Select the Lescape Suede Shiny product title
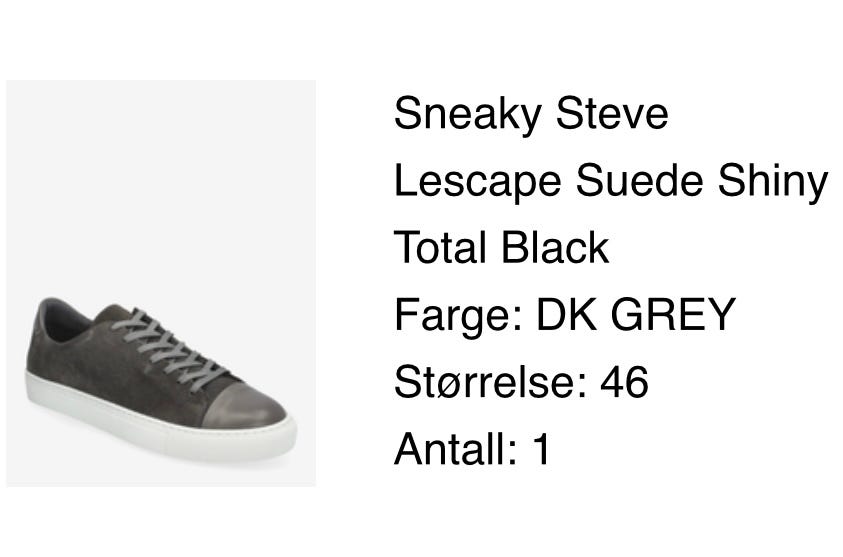The image size is (843, 557). click(611, 181)
